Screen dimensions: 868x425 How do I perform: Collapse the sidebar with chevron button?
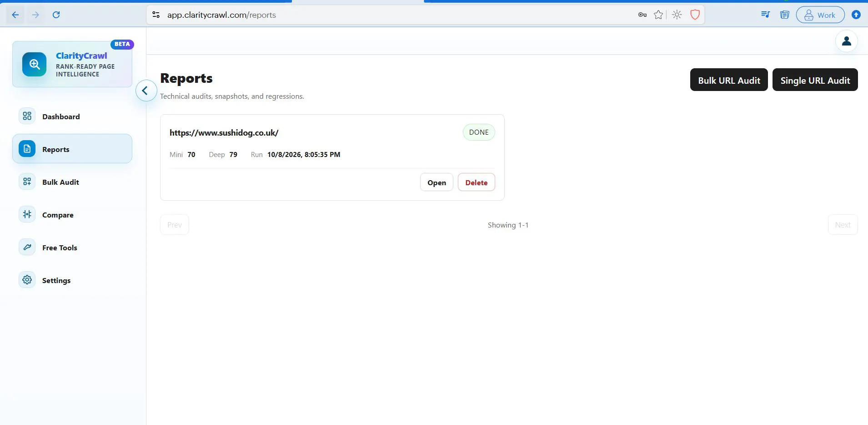[x=146, y=91]
